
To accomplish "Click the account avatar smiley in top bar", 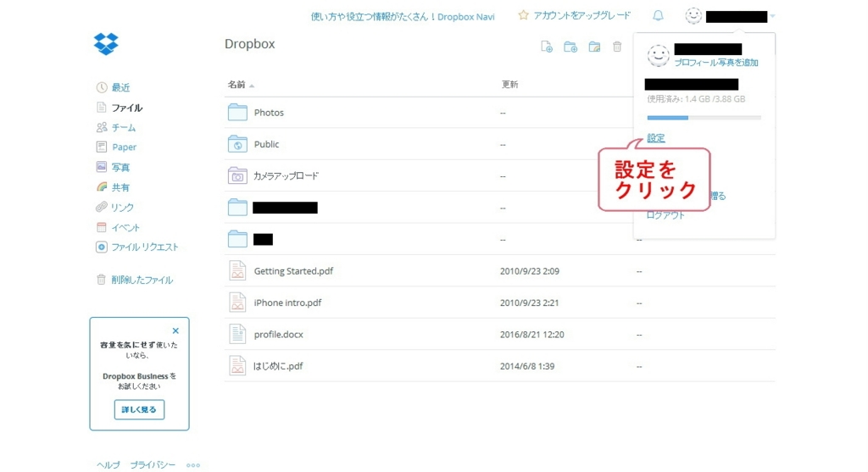I will [x=693, y=15].
